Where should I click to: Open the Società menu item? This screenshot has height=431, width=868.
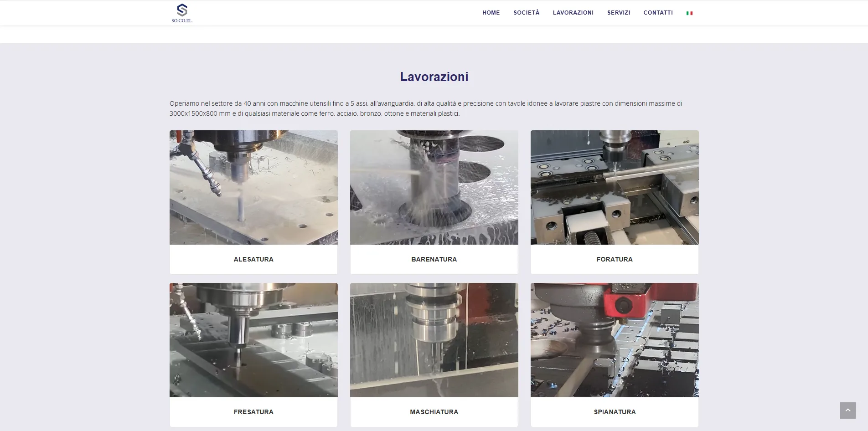pyautogui.click(x=527, y=13)
